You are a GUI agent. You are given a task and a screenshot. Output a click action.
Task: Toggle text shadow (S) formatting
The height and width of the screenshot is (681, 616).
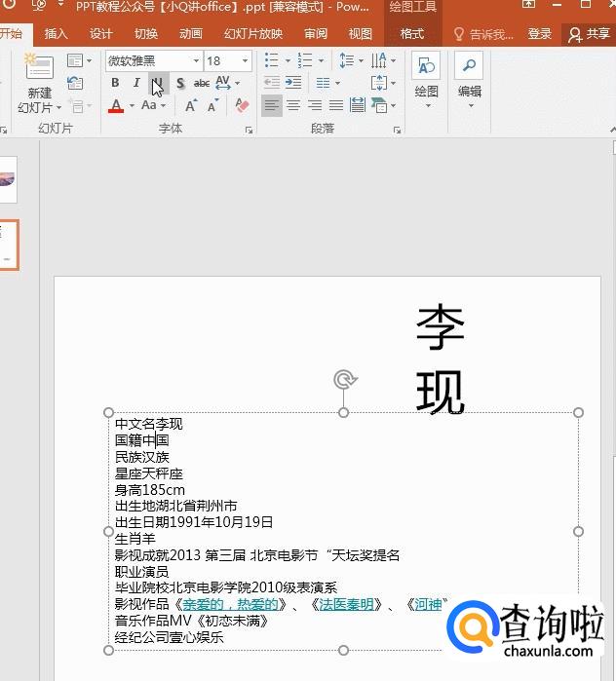[180, 84]
